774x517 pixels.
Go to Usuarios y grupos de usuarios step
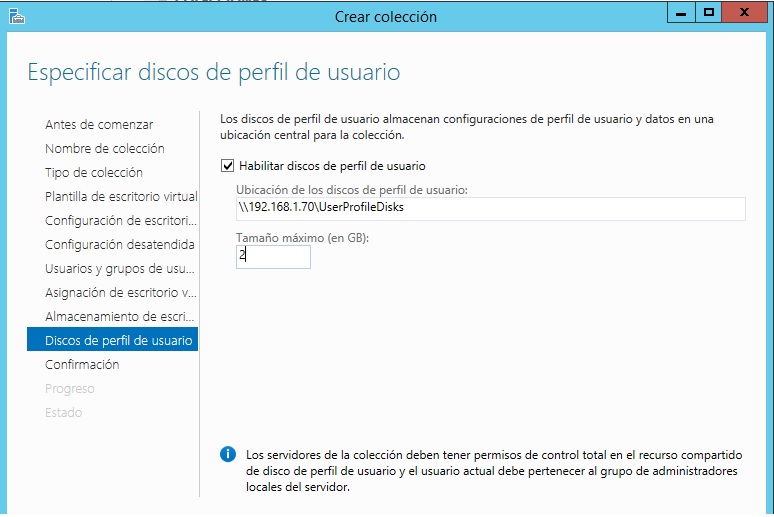pos(119,269)
